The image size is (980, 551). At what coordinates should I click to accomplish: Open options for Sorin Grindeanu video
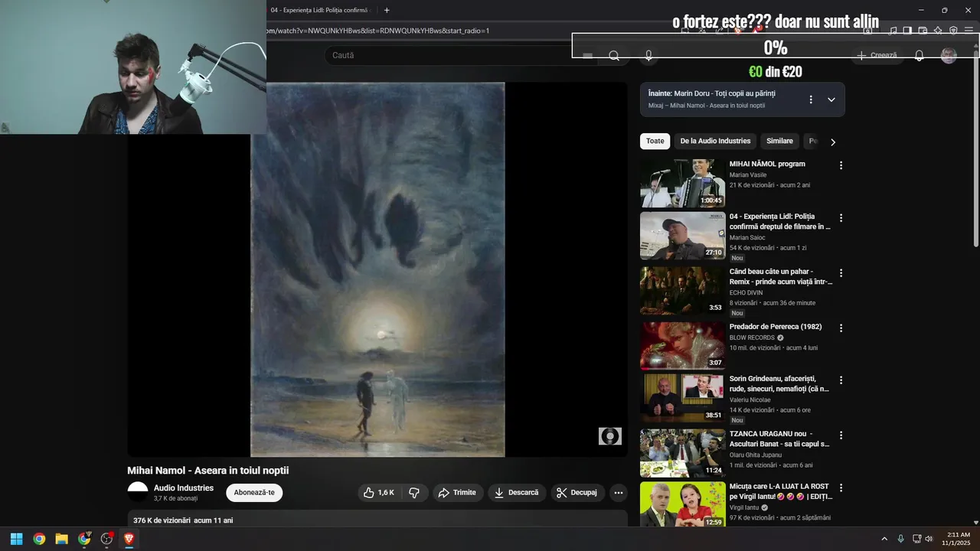pos(841,380)
